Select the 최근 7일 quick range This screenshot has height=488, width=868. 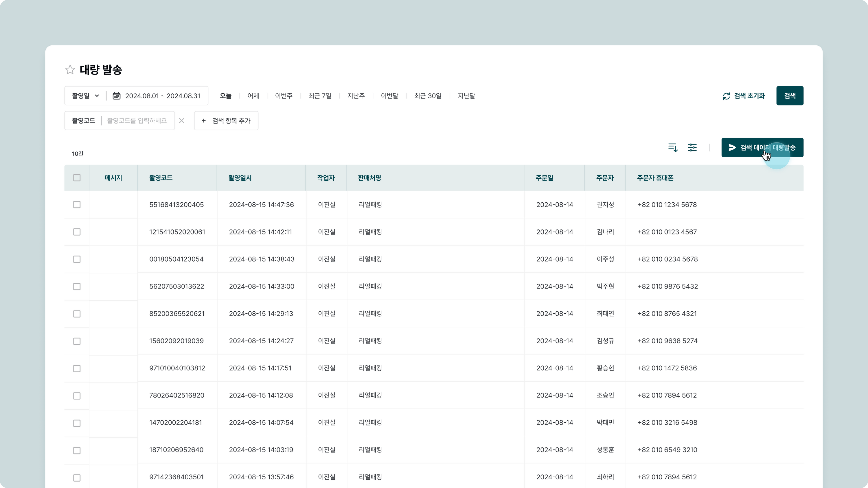[319, 96]
